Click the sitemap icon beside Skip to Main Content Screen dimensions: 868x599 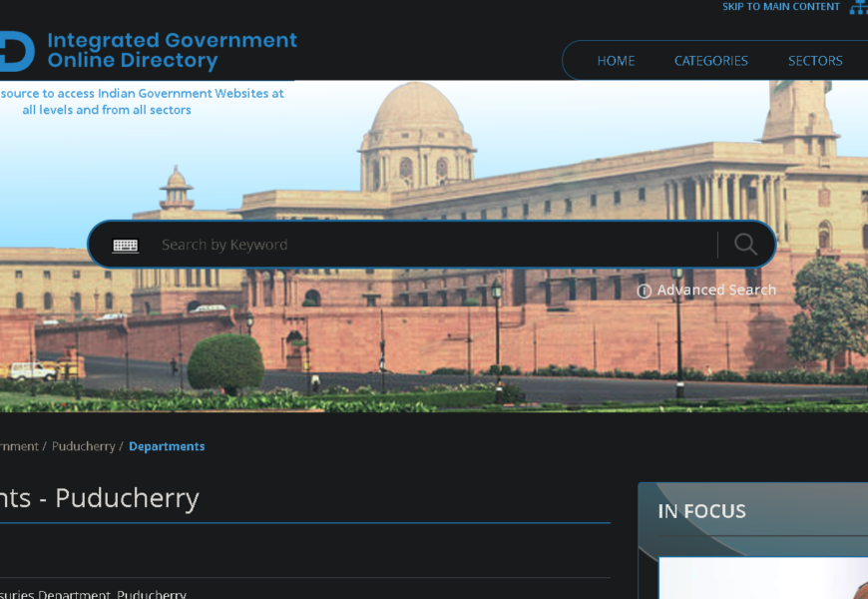tap(859, 7)
